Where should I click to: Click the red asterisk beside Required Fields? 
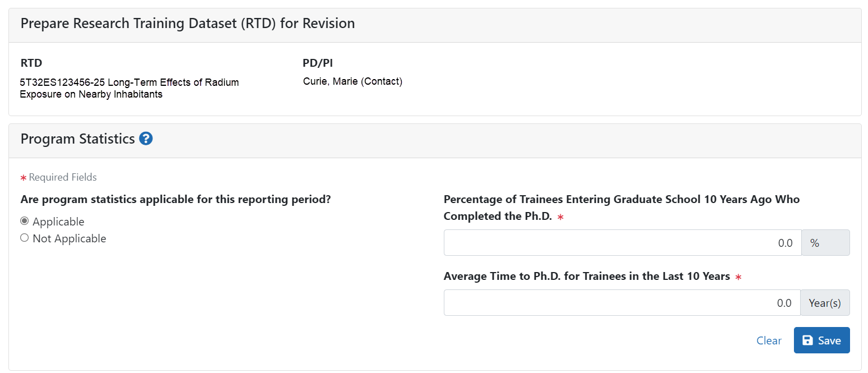[24, 178]
